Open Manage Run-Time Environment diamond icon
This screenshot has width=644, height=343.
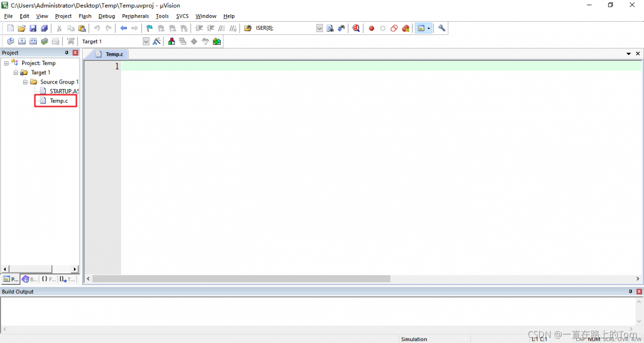coord(194,41)
